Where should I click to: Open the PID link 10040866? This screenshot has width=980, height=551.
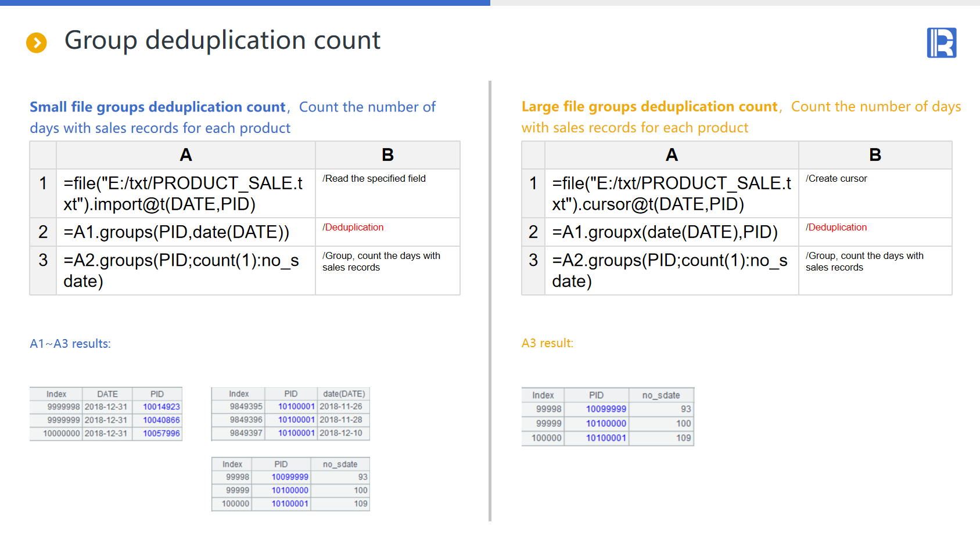tap(161, 420)
